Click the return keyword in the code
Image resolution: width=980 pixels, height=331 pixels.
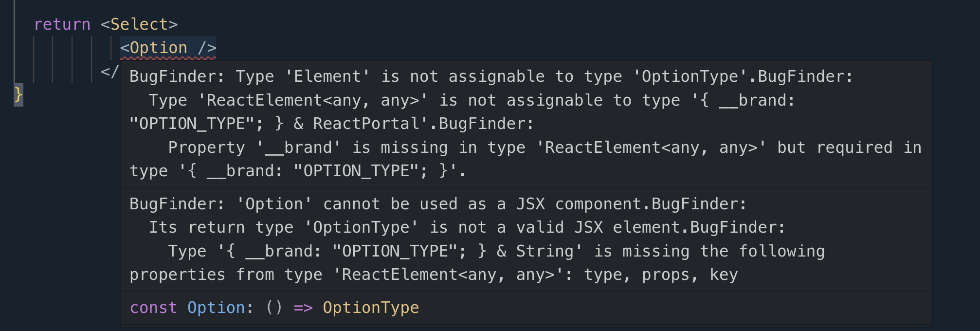point(62,24)
